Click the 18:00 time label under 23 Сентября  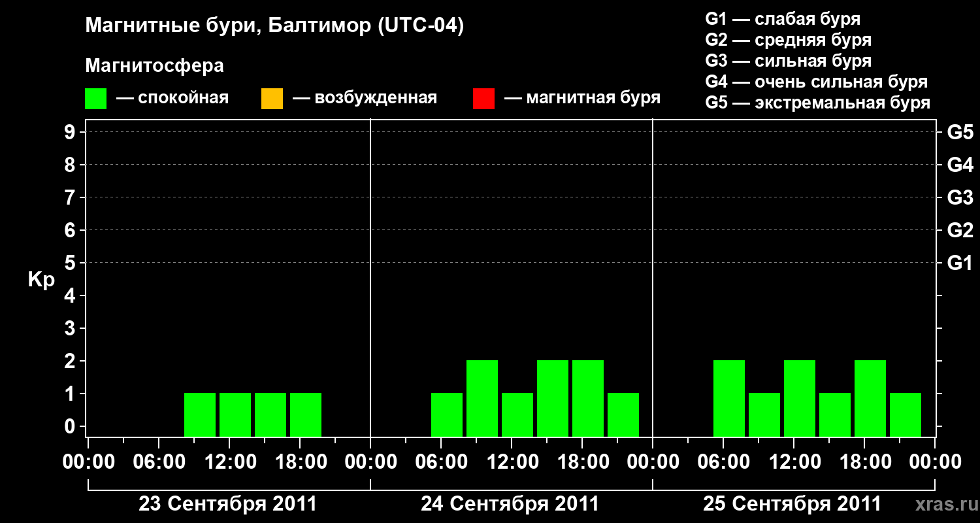pos(300,462)
